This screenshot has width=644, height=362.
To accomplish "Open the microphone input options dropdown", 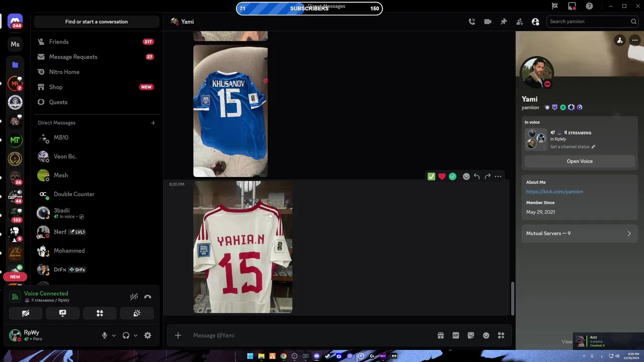I will (114, 335).
